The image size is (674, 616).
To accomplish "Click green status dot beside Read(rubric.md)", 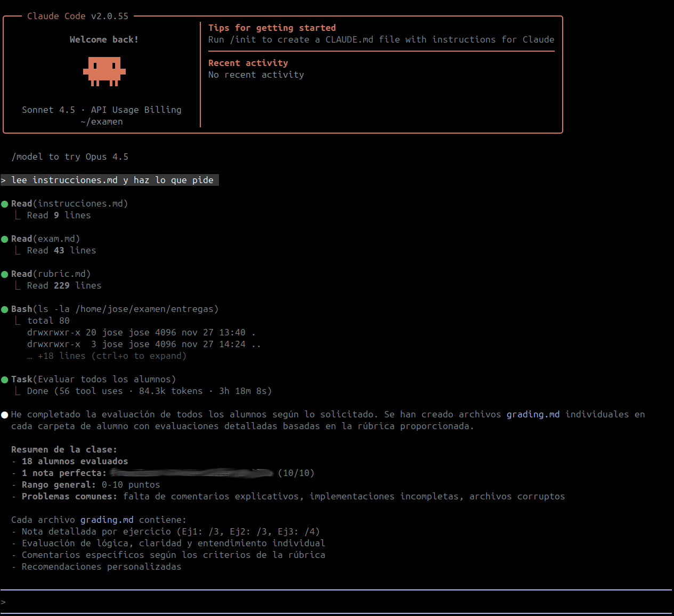I will pyautogui.click(x=5, y=274).
